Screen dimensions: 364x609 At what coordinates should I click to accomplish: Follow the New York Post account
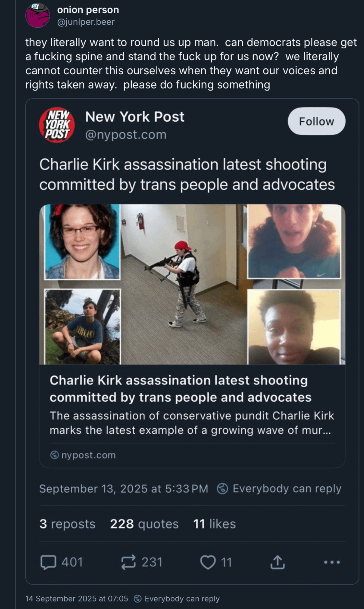point(316,121)
